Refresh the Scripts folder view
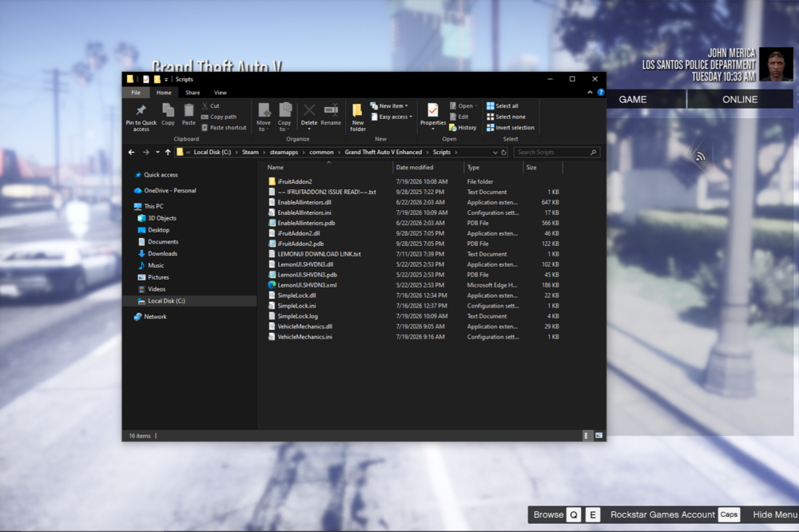799x532 pixels. point(503,153)
